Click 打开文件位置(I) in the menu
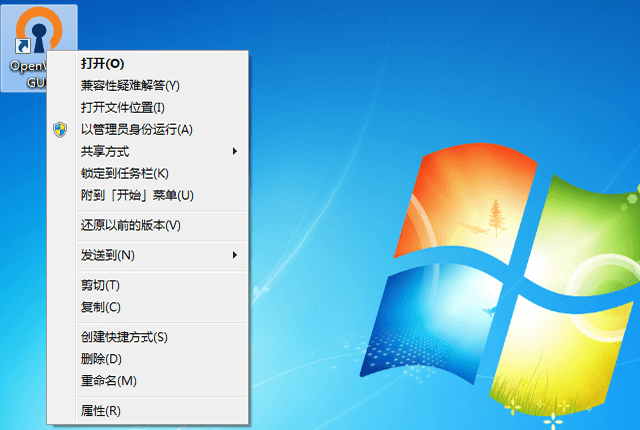The height and width of the screenshot is (430, 640). [148, 108]
